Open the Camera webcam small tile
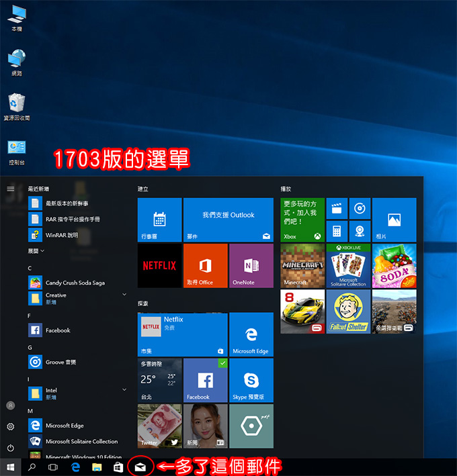This screenshot has width=457, height=476. 360,232
